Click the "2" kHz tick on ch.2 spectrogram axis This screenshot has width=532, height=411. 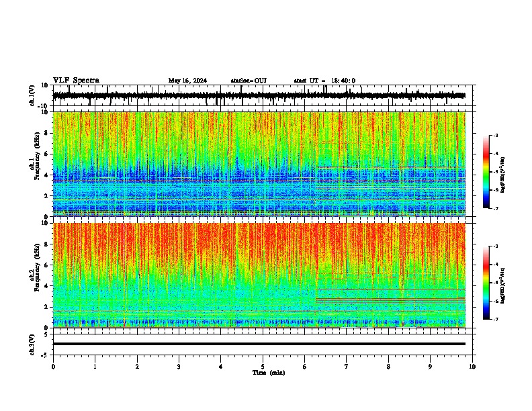coord(47,307)
